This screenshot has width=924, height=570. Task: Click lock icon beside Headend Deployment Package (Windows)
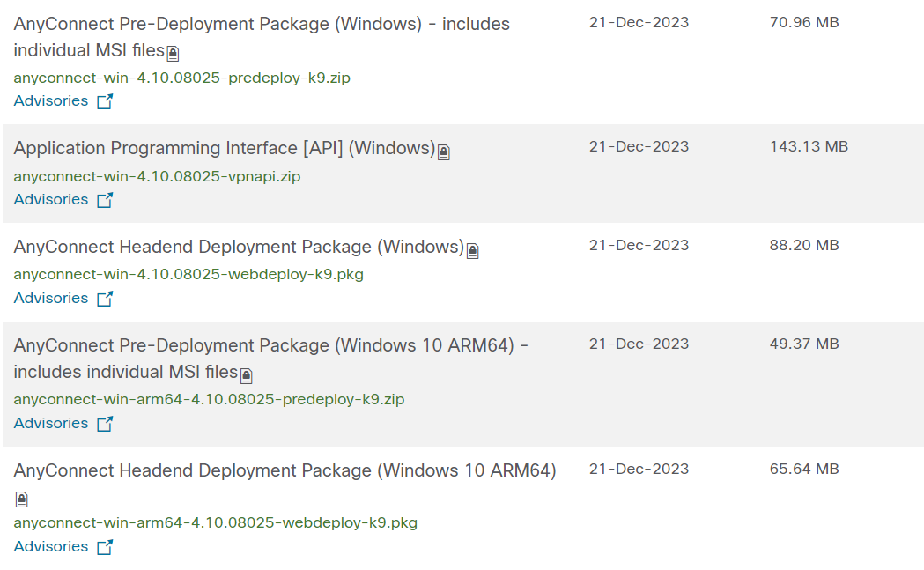tap(473, 251)
